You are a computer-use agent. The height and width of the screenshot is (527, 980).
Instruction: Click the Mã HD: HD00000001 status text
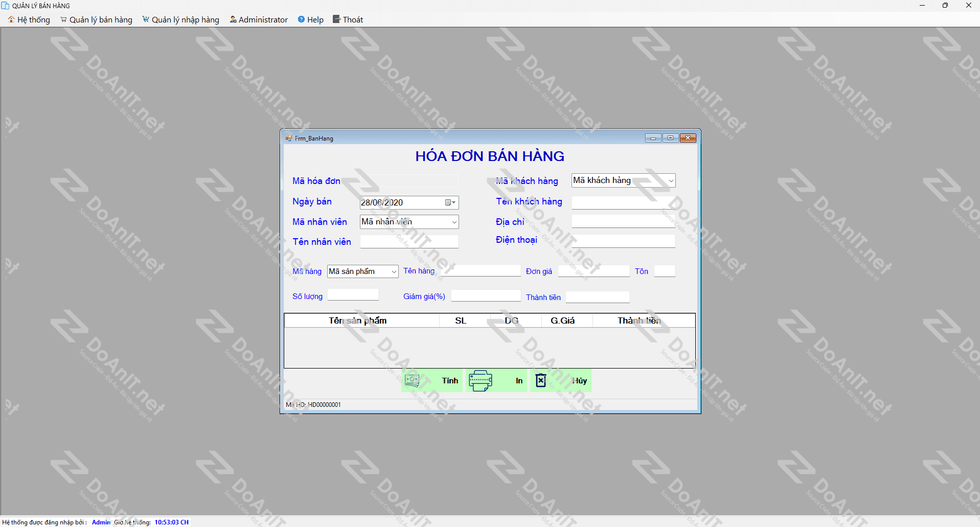(x=313, y=404)
